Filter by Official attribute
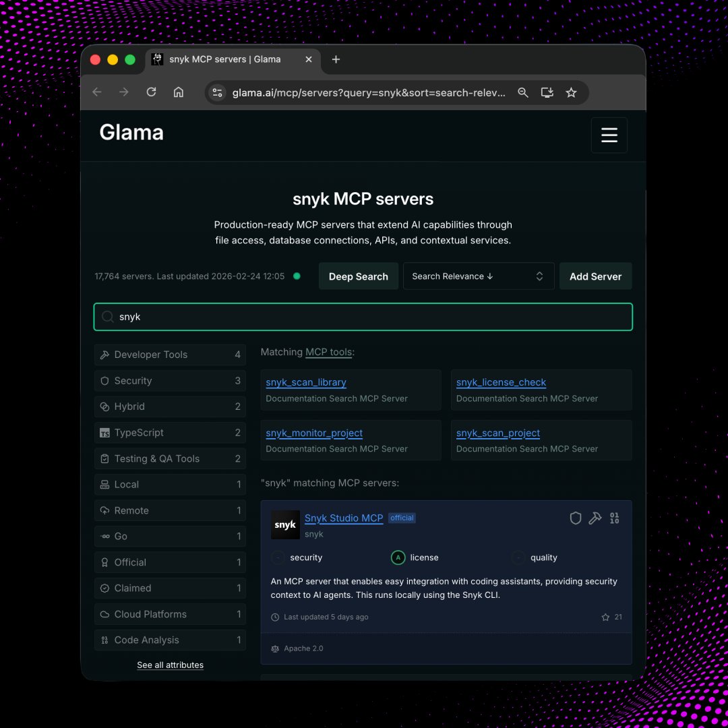 tap(170, 562)
